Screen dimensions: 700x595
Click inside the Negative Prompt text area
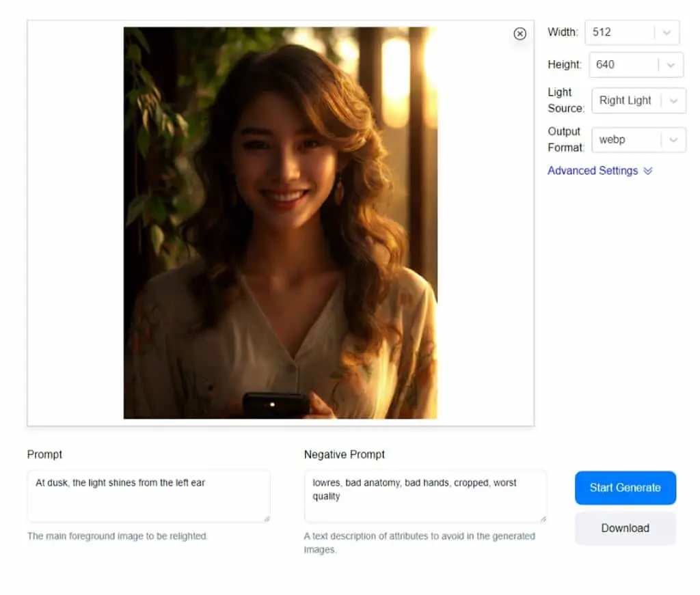(x=425, y=496)
